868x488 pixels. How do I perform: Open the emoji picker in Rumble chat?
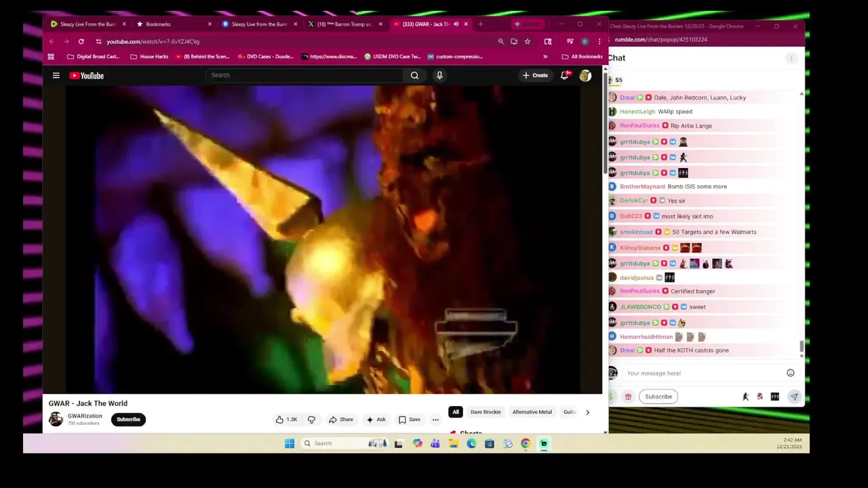pyautogui.click(x=790, y=373)
